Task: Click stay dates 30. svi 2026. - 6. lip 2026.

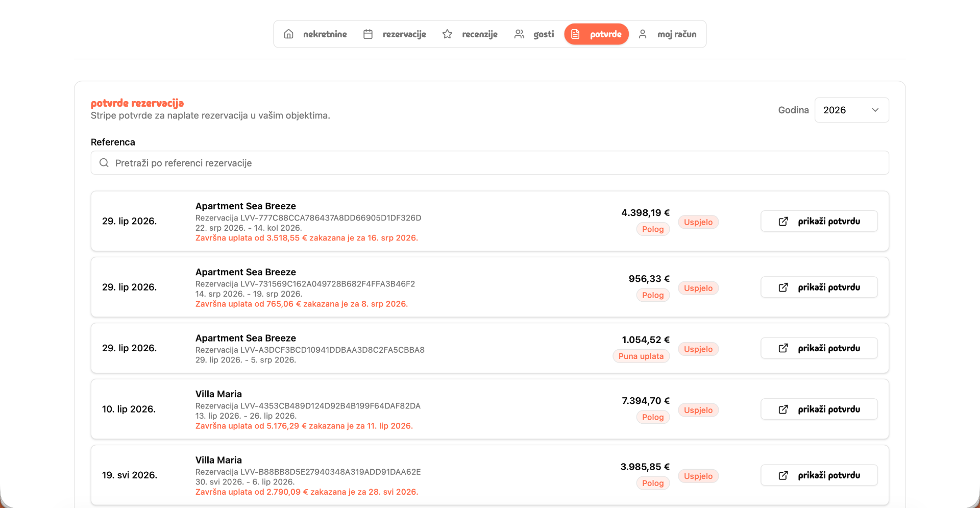Action: (x=245, y=482)
